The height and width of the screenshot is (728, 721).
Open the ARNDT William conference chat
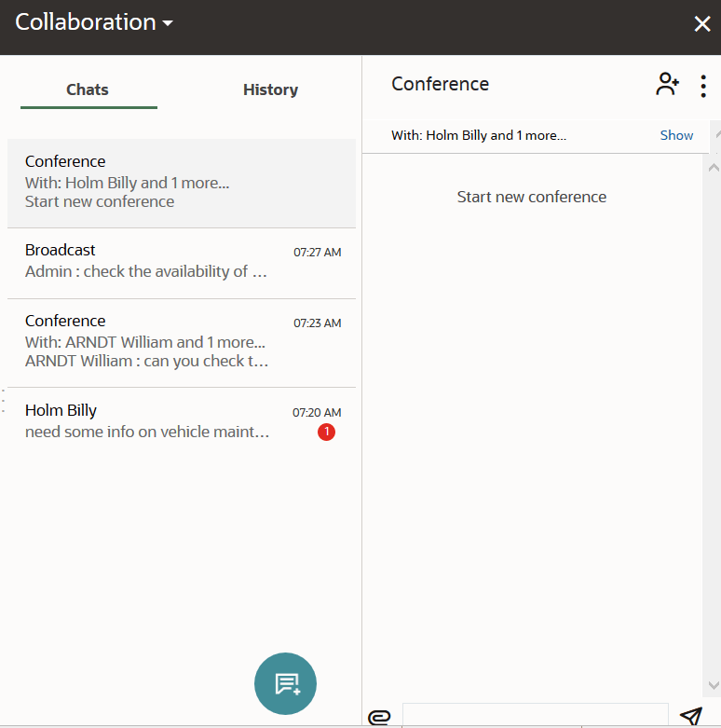tap(182, 343)
